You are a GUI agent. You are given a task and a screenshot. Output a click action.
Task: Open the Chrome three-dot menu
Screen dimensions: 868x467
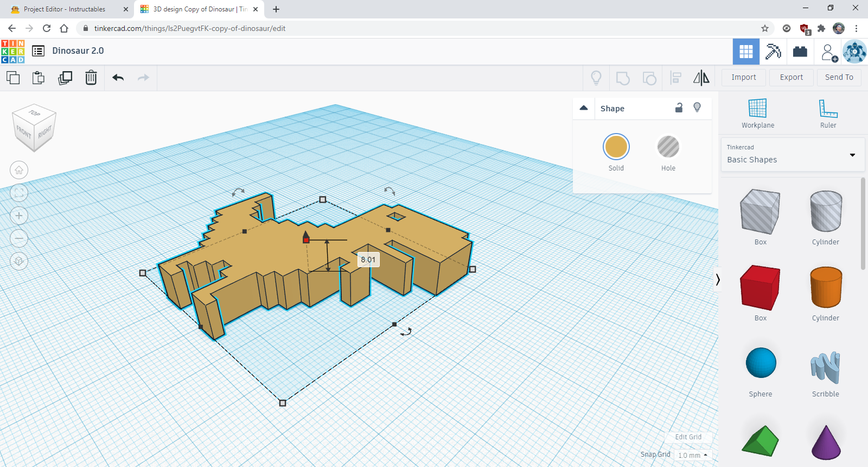[x=856, y=28]
